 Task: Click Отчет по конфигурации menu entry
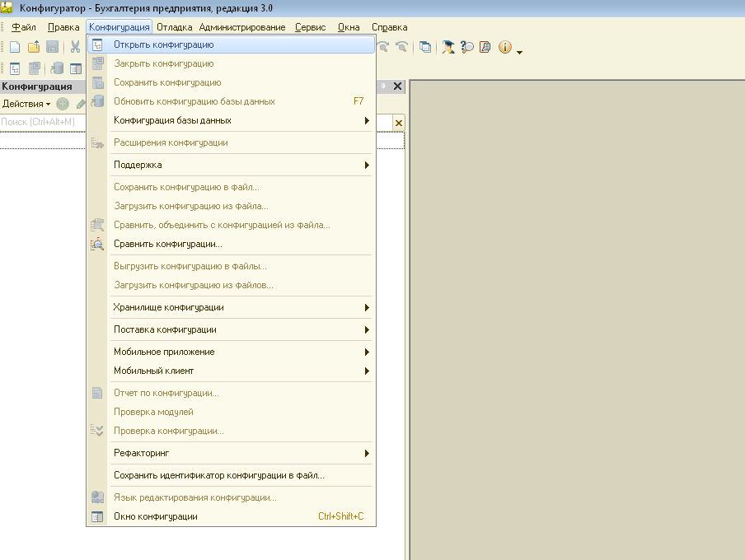point(231,394)
